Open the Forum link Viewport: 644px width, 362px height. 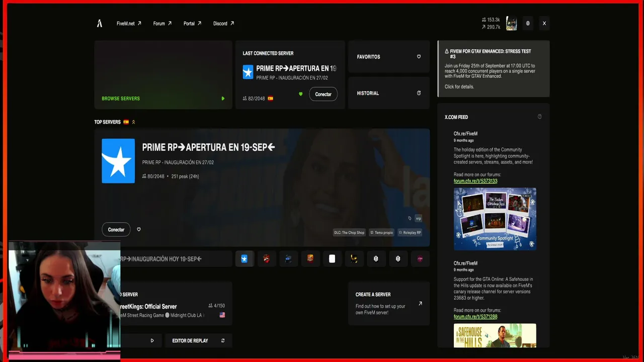163,23
